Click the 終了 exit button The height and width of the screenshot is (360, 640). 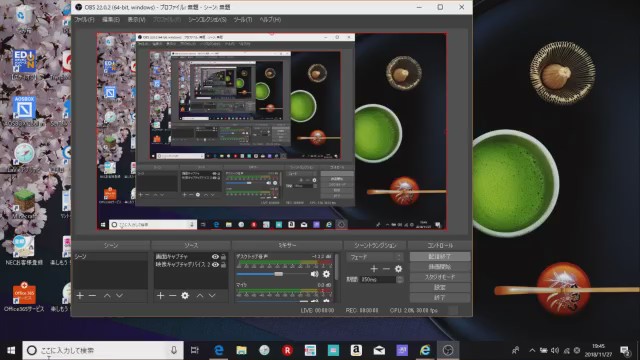click(440, 298)
